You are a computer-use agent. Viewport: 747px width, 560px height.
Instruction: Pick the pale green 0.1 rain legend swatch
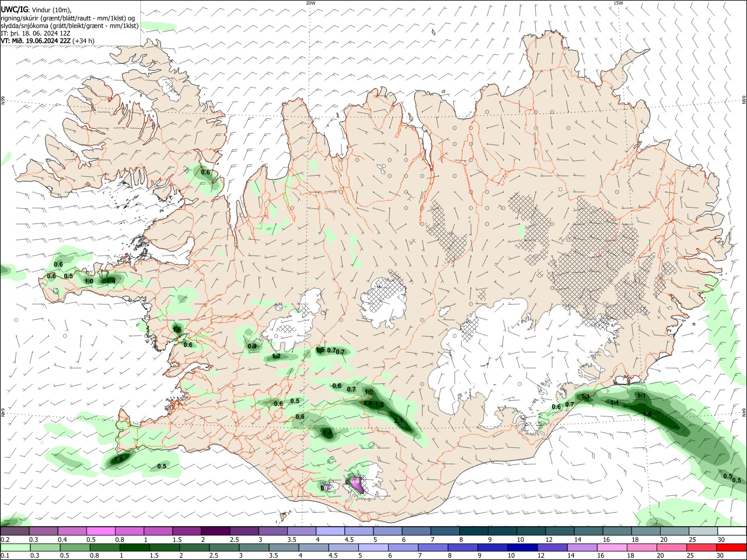15,548
